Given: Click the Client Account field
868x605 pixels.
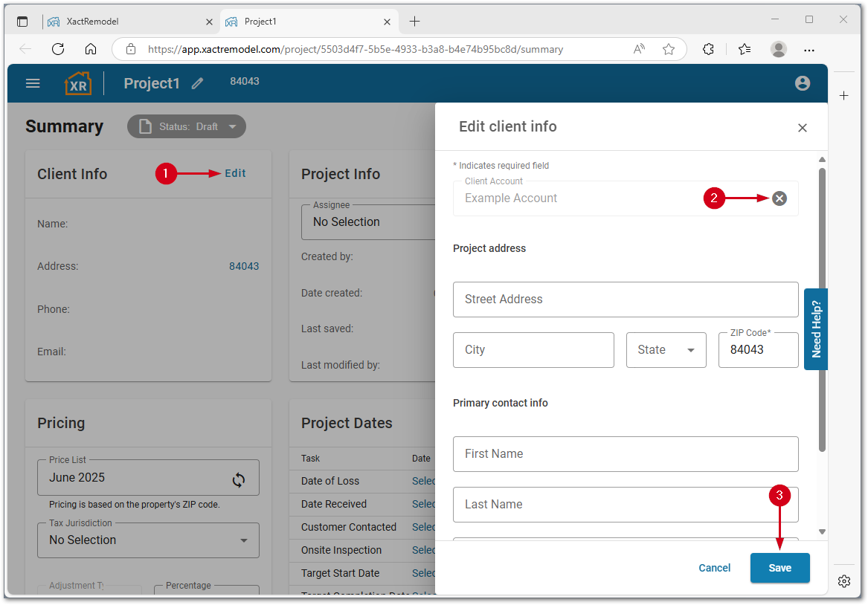Looking at the screenshot, I should [x=626, y=198].
